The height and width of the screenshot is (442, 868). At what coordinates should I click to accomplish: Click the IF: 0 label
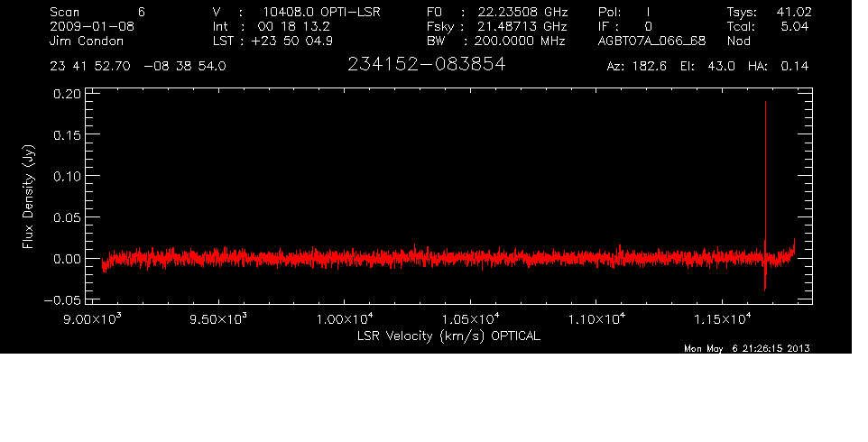(x=625, y=26)
